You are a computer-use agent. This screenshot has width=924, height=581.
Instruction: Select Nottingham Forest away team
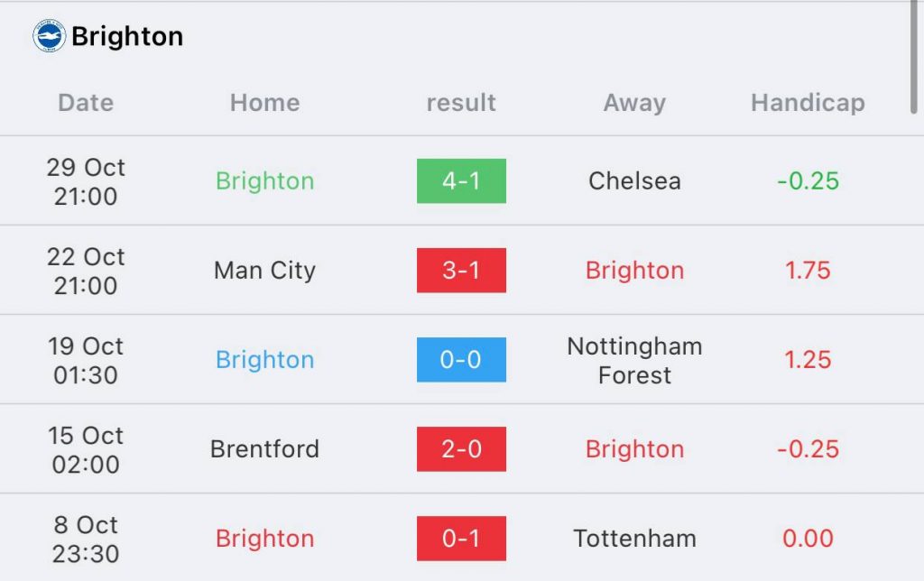(x=634, y=360)
